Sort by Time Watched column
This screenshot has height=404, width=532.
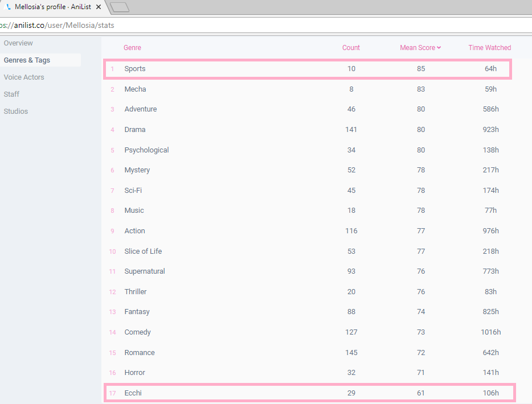click(489, 48)
